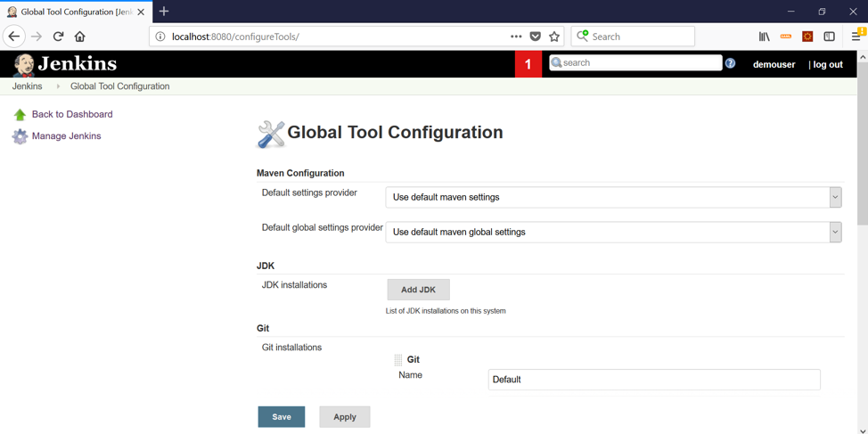
Task: Click the Save button
Action: 282,417
